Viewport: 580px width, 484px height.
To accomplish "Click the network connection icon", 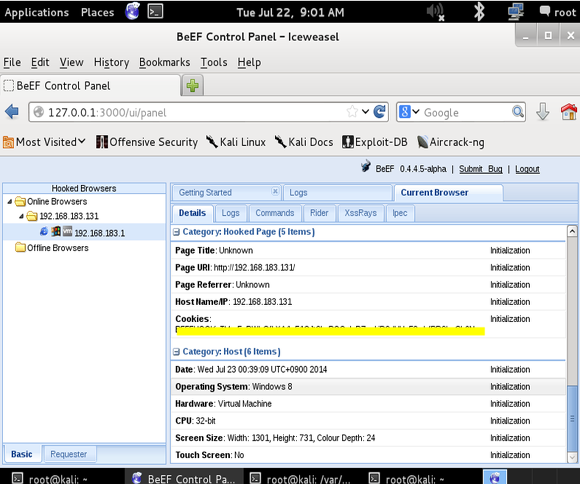I will (x=516, y=11).
